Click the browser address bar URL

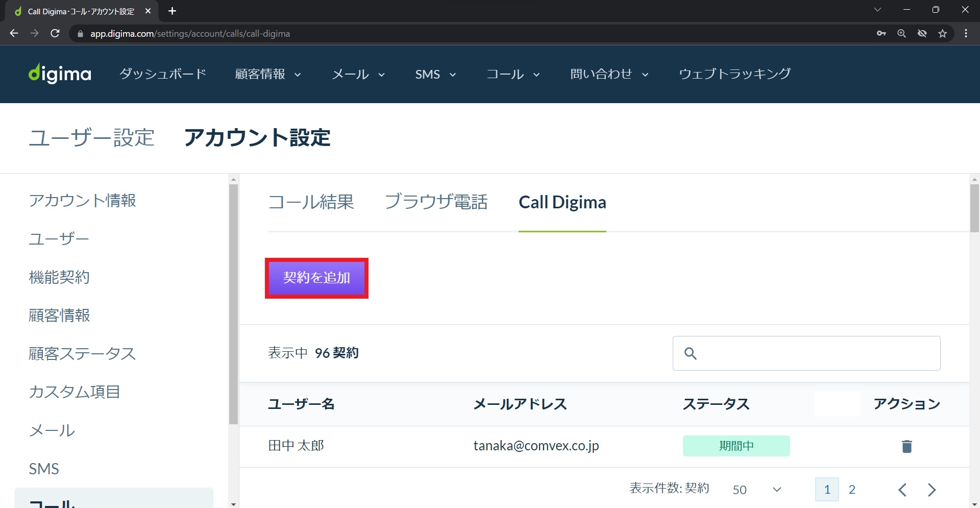(x=190, y=34)
